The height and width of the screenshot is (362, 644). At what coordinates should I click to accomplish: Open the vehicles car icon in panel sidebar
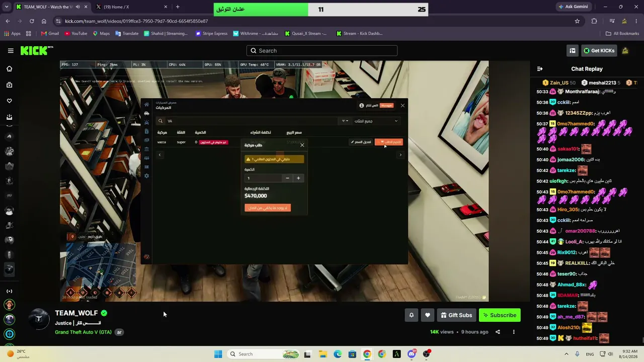[146, 114]
